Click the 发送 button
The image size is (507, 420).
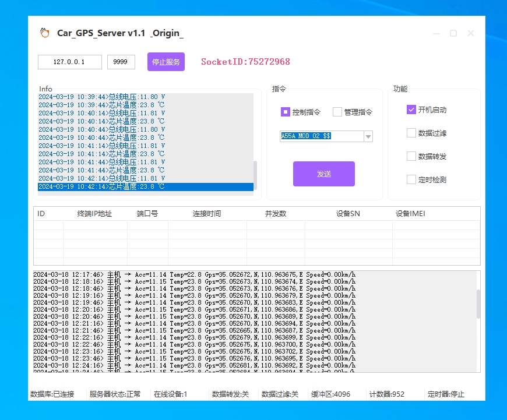(323, 174)
